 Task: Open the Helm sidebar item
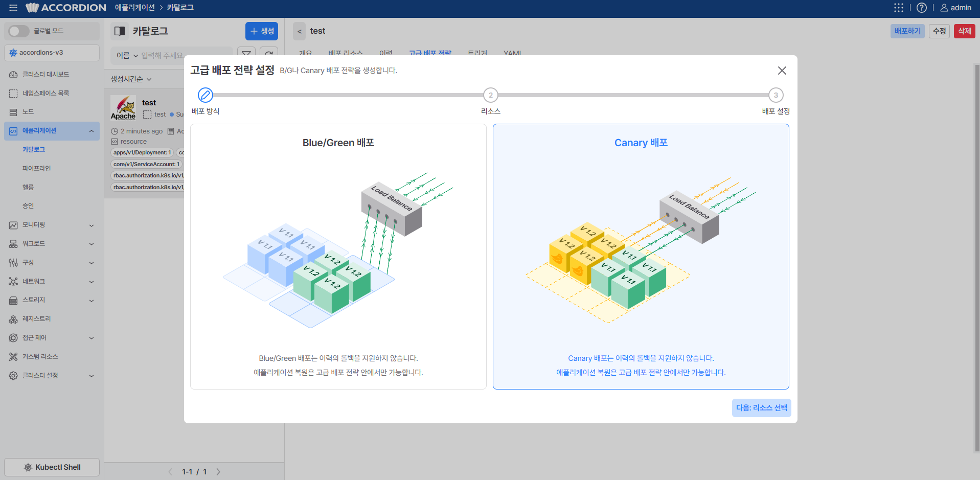[28, 188]
